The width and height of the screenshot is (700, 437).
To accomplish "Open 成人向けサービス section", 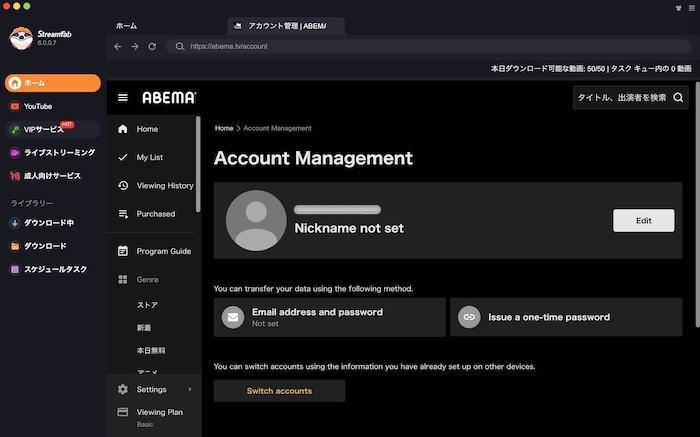I will click(53, 176).
